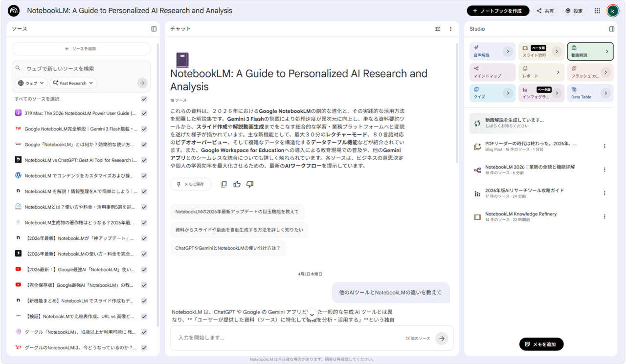Click the ソースを追加 button

point(81,49)
